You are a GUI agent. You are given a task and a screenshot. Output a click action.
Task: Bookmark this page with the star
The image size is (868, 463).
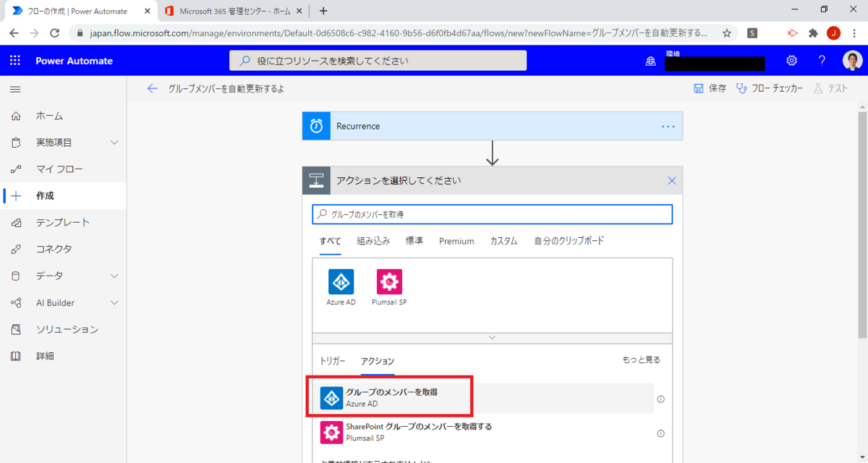click(726, 33)
